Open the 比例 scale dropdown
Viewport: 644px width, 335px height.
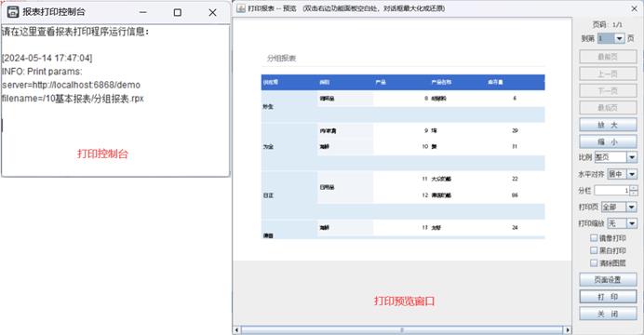632,157
